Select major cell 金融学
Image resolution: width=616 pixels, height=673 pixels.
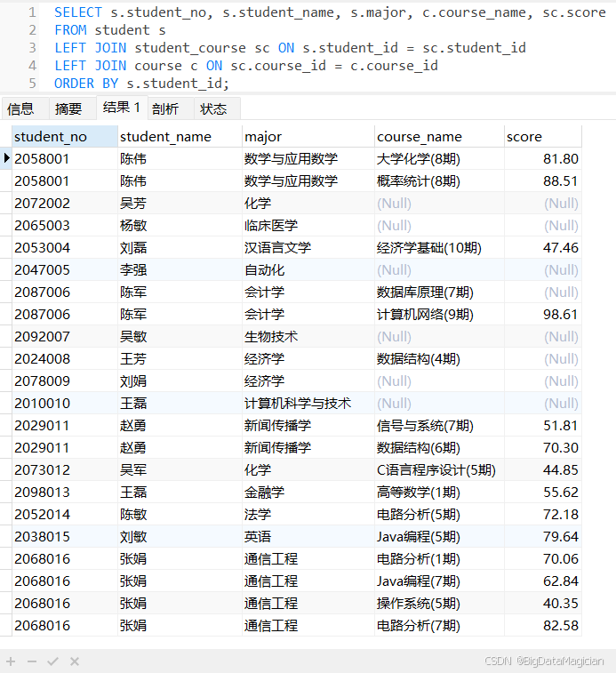coord(308,493)
